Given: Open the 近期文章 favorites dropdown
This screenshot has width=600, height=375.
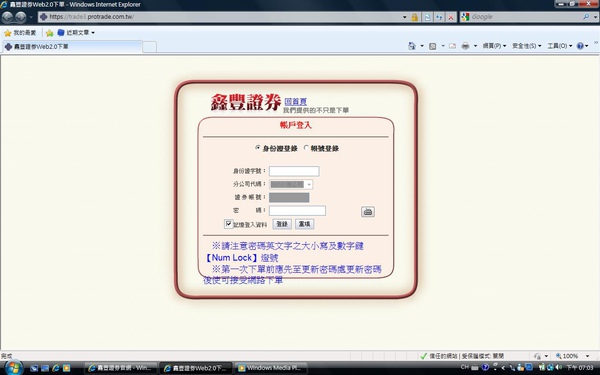Looking at the screenshot, I should [x=76, y=33].
